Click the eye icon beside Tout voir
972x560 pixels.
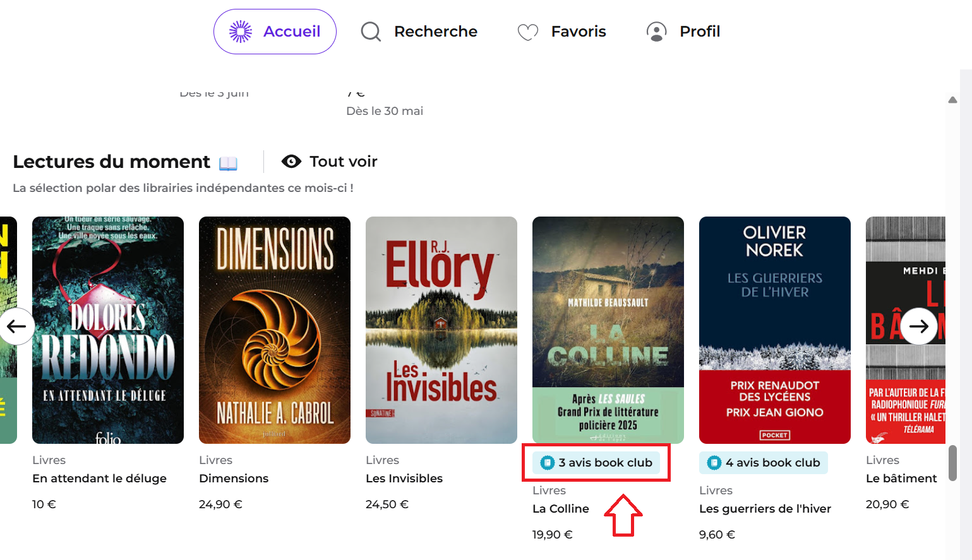291,162
